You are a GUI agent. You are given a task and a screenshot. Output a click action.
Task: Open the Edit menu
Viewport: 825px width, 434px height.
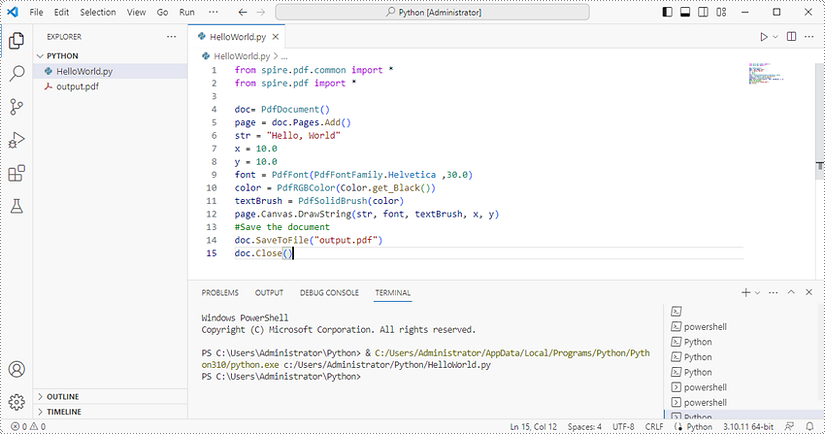62,12
